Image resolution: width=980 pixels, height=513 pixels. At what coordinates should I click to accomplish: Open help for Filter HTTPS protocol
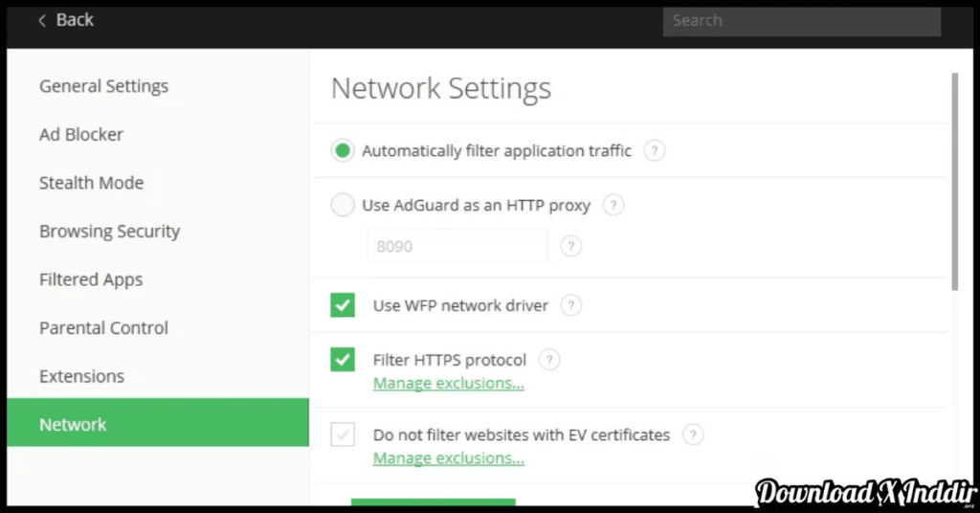549,359
